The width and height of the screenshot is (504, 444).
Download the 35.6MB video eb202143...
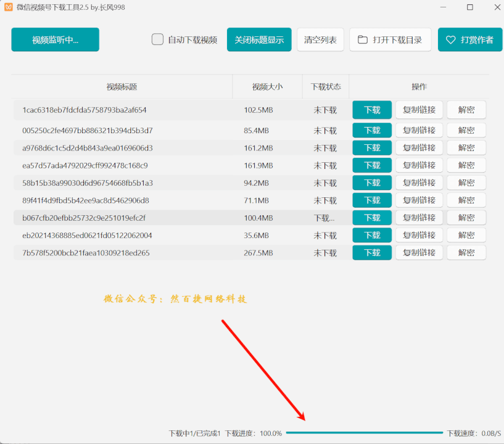tap(372, 235)
